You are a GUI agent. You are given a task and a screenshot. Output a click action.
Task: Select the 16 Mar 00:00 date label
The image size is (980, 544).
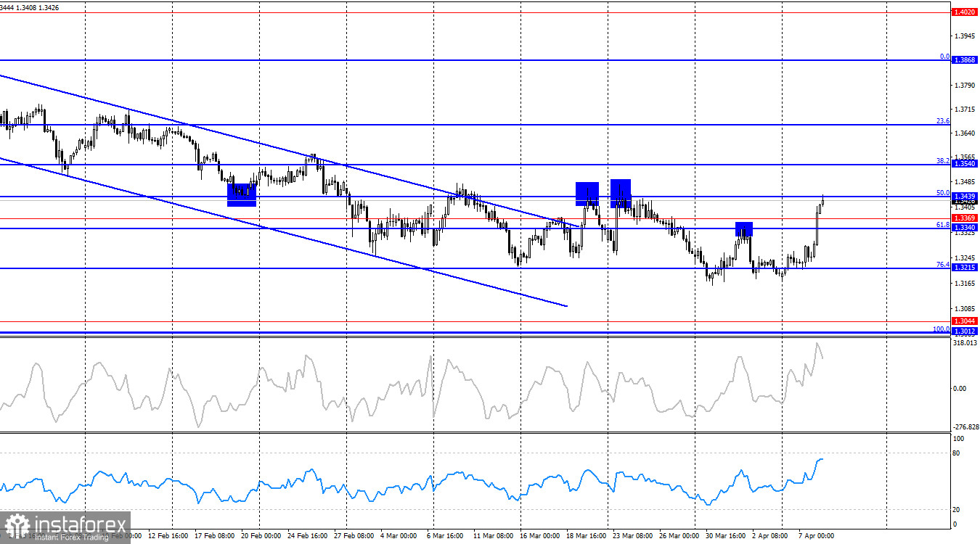[x=540, y=535]
